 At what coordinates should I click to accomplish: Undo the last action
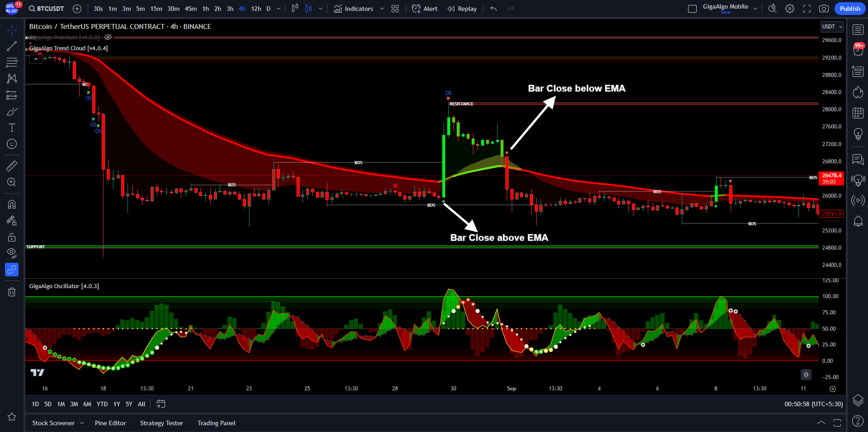click(x=493, y=9)
